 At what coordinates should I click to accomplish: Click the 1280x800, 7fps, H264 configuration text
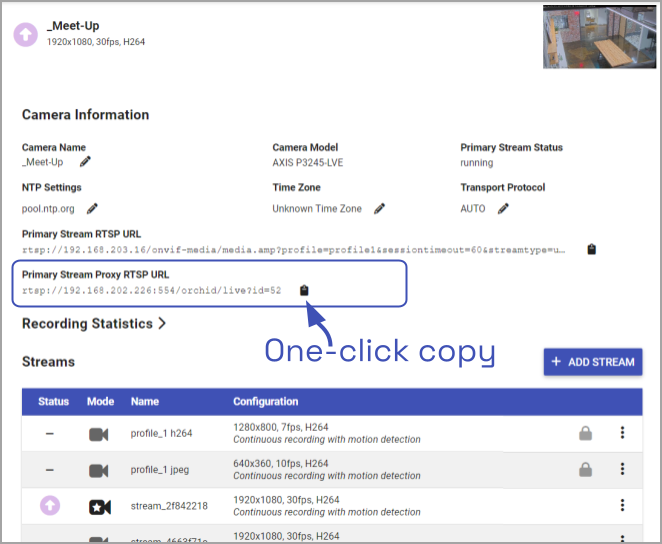coord(281,427)
